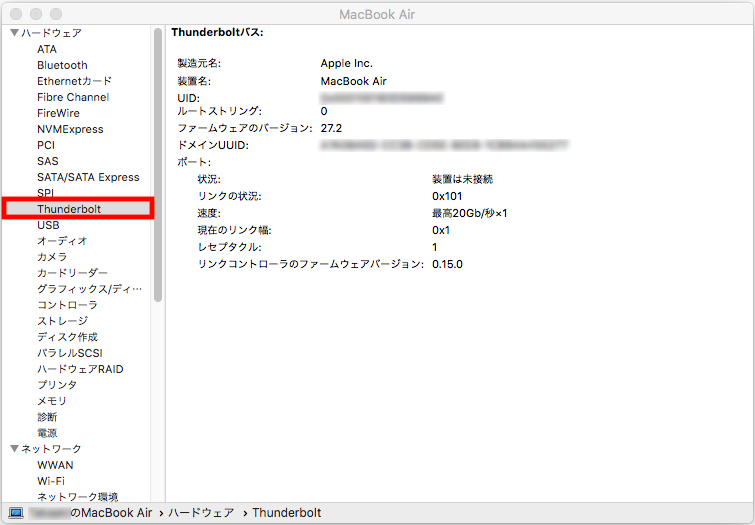Select 診断 in the hardware list

click(47, 417)
